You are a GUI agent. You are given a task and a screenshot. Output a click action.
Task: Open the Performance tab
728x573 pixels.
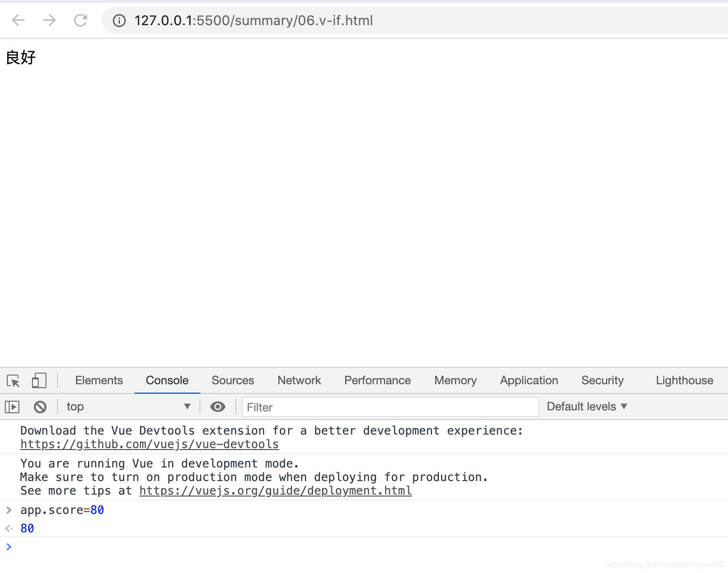point(378,380)
